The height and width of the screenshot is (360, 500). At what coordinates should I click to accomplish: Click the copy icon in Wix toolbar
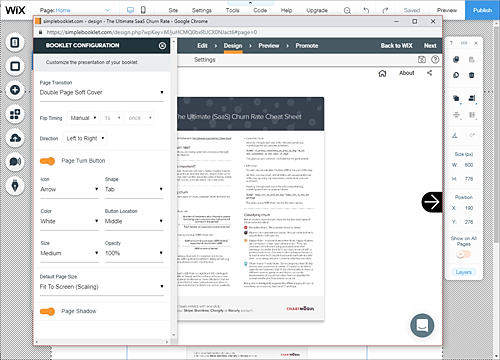click(456, 59)
